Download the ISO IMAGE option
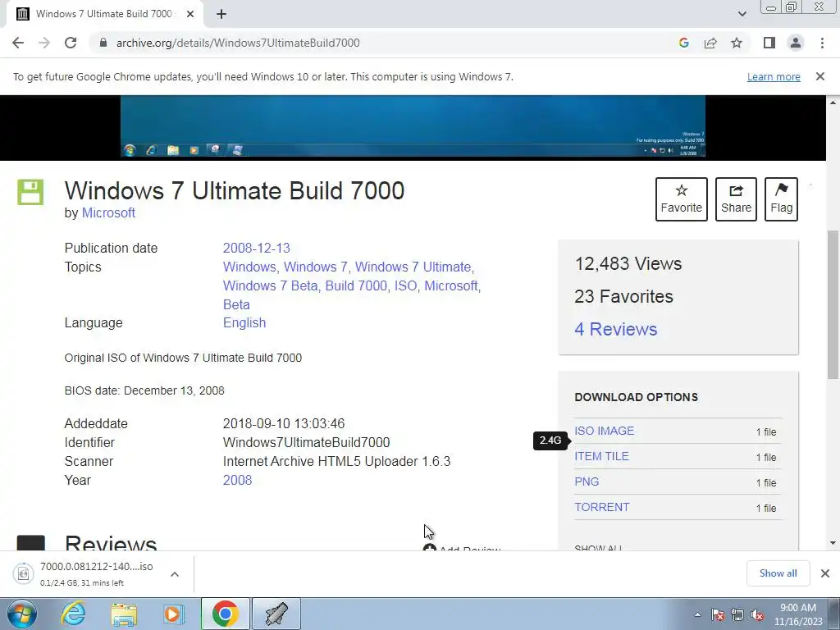Image resolution: width=840 pixels, height=630 pixels. 605,431
